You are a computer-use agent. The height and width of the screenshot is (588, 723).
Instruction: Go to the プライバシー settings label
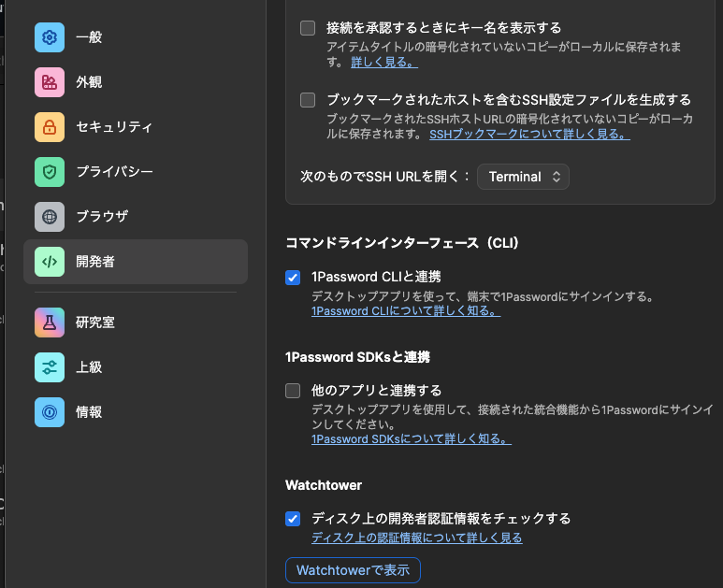[x=114, y=172]
